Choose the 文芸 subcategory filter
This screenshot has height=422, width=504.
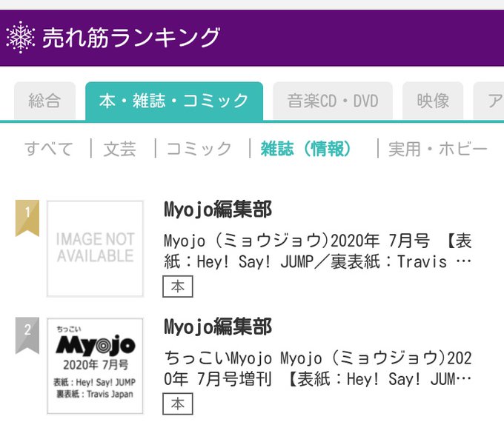[119, 149]
